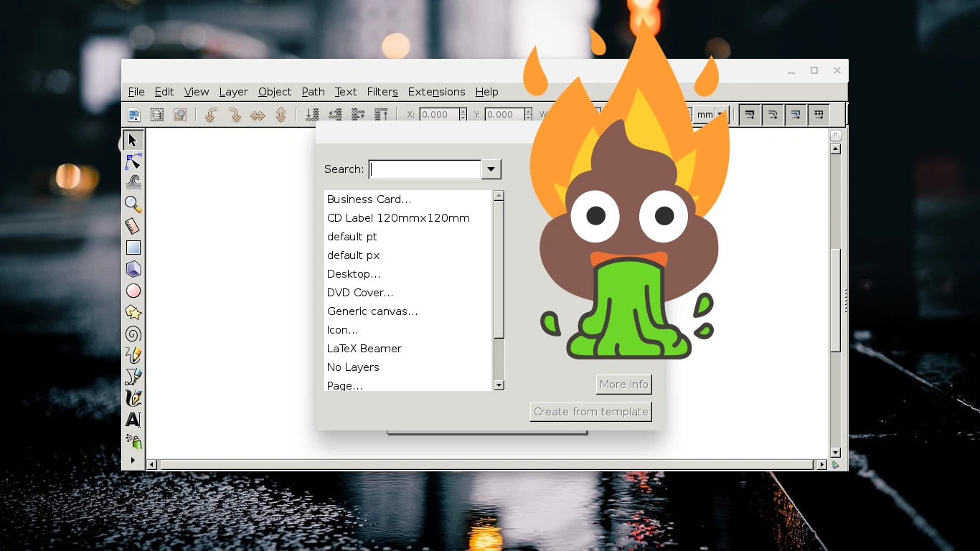
Task: Click the Spray can tool
Action: pyautogui.click(x=133, y=441)
